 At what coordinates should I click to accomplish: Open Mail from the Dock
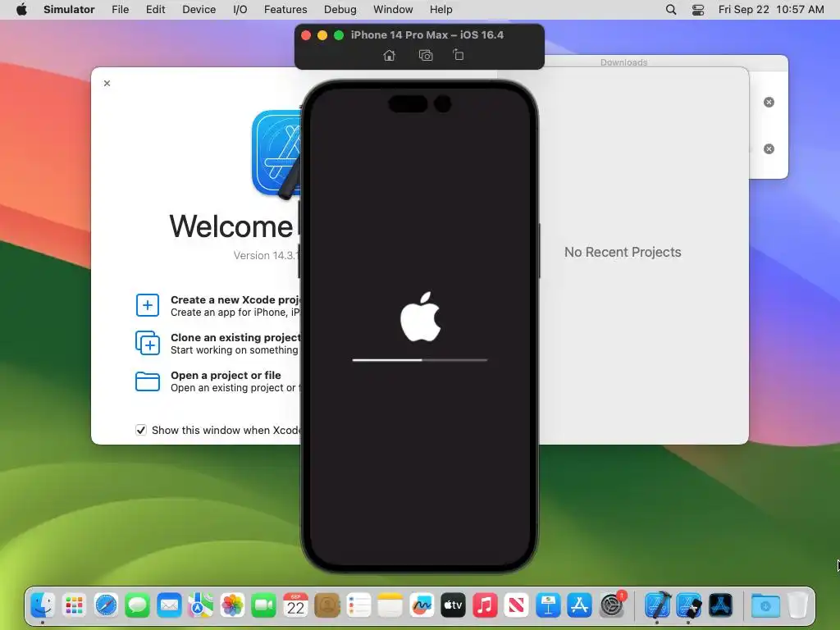[x=169, y=605]
